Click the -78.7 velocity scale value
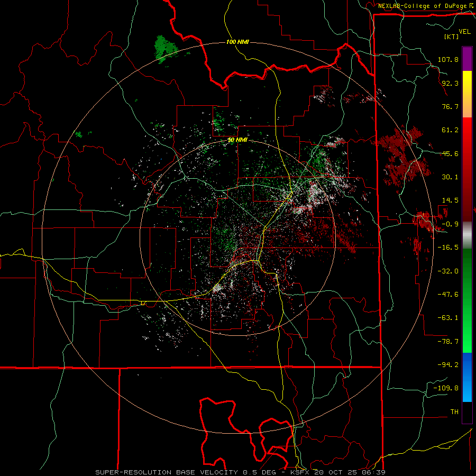This screenshot has height=476, width=476. pos(448,342)
